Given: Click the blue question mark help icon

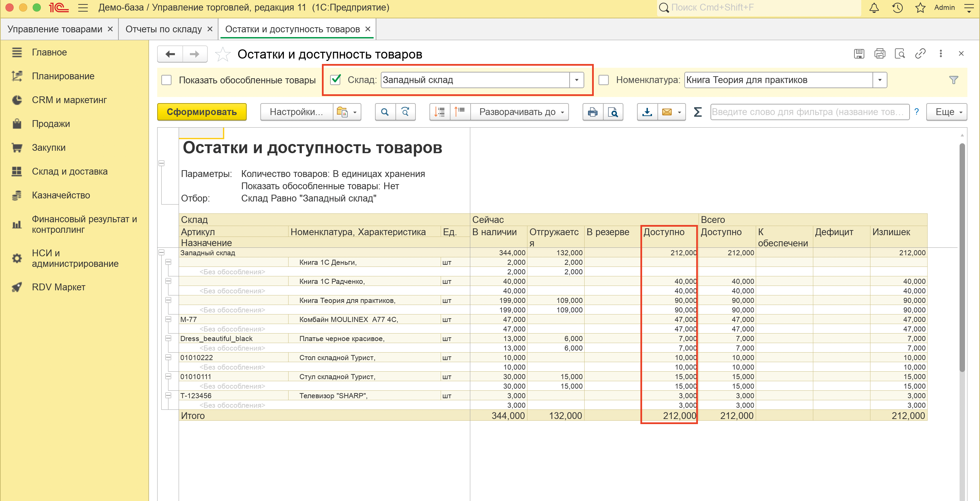Looking at the screenshot, I should click(x=916, y=112).
